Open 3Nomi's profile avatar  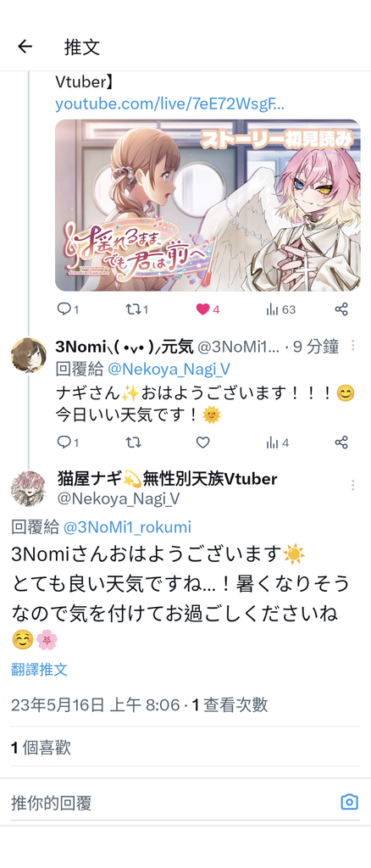tap(29, 355)
